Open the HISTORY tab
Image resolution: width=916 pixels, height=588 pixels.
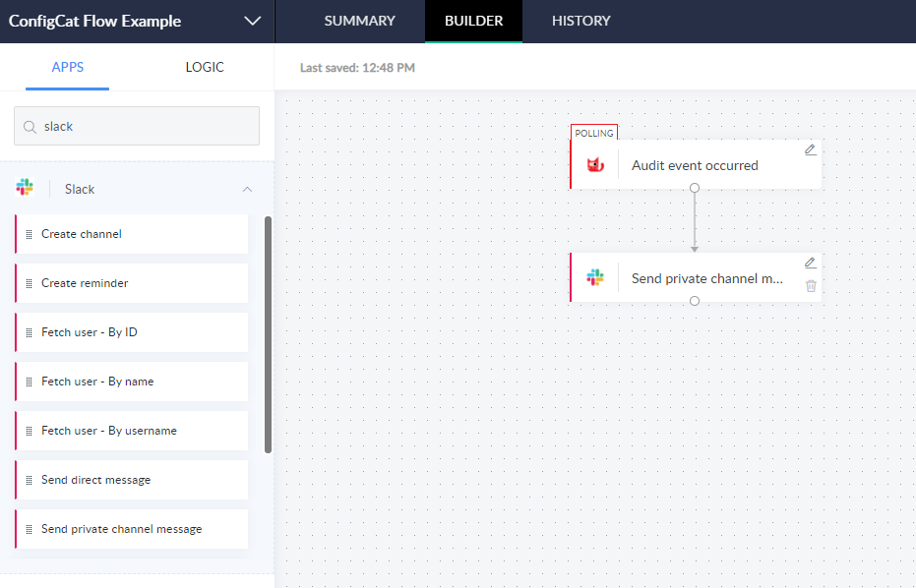tap(580, 21)
